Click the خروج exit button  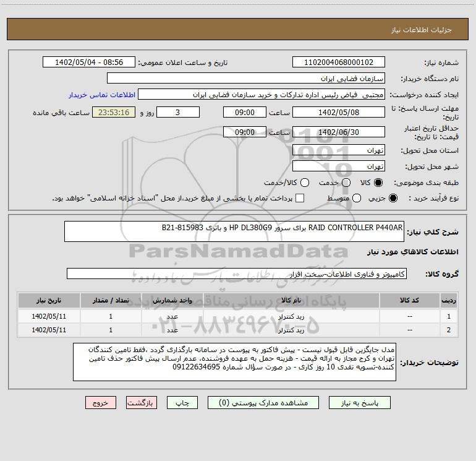click(x=101, y=403)
